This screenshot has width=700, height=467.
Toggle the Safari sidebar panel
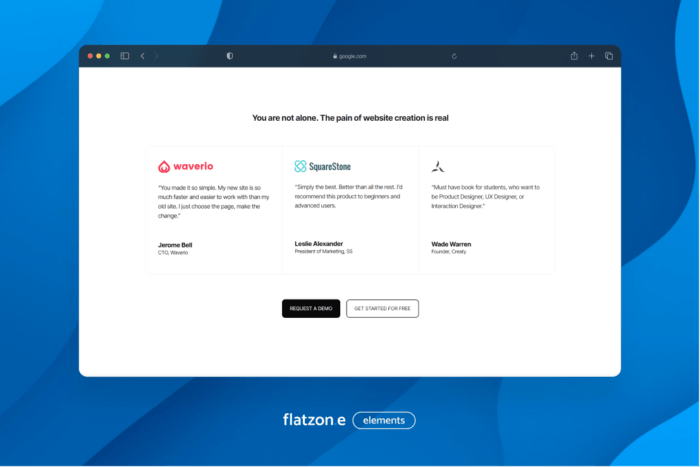[x=125, y=56]
